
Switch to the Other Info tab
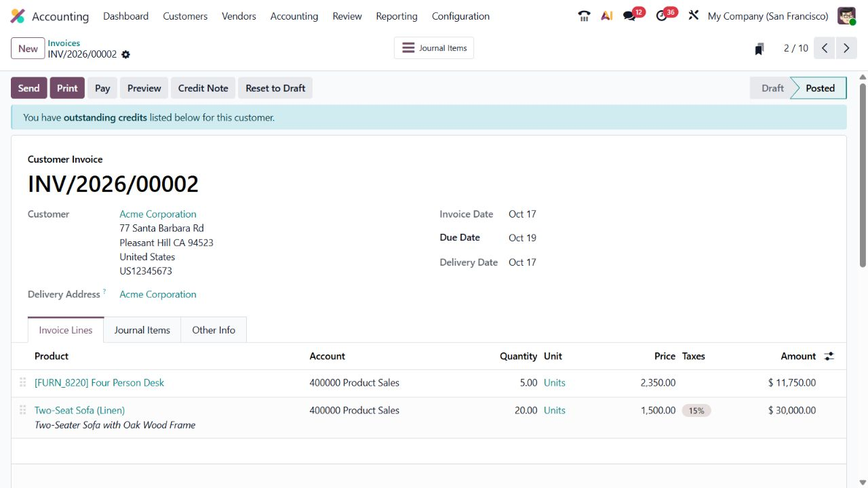coord(214,330)
